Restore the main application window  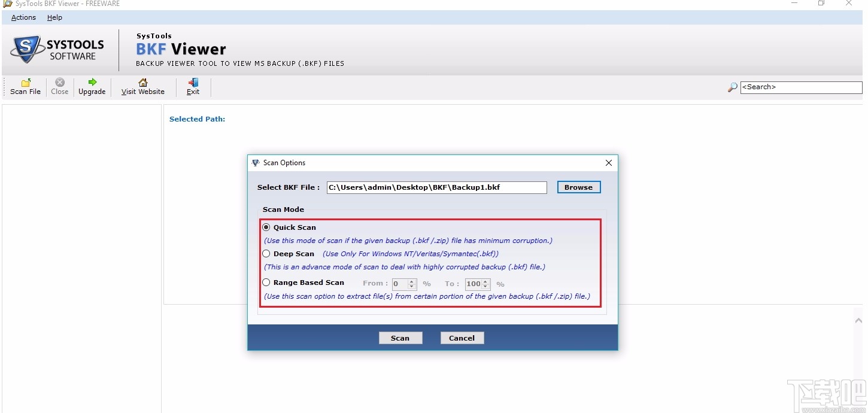(x=821, y=4)
